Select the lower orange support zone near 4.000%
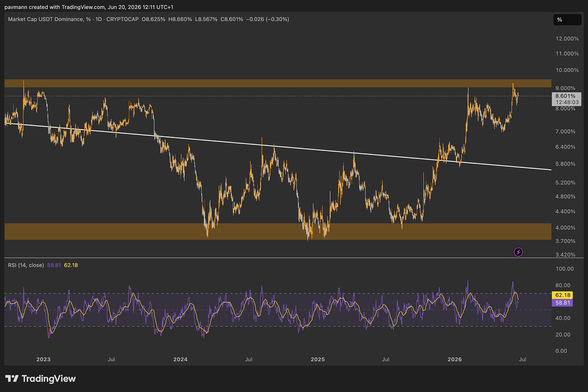Viewport: 588px width, 392px height. [278, 232]
